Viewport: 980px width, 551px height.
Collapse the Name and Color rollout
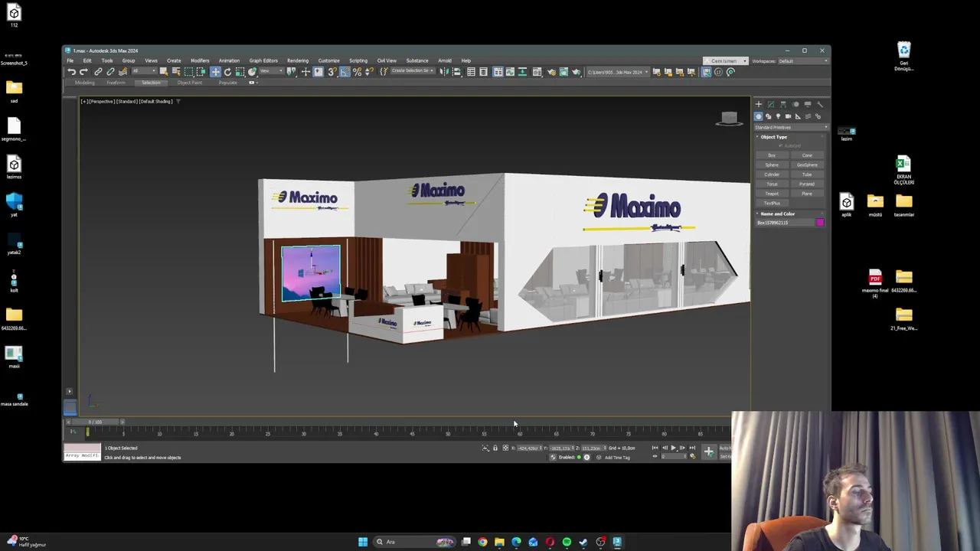click(777, 214)
